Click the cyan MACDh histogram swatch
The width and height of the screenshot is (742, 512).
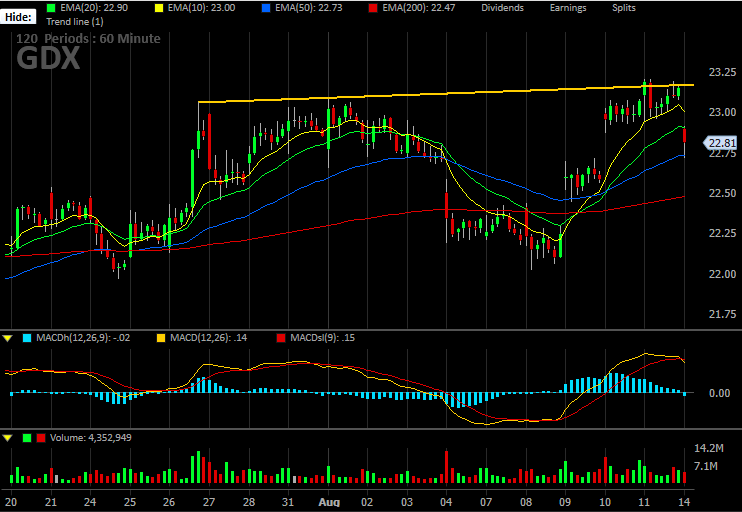point(27,338)
